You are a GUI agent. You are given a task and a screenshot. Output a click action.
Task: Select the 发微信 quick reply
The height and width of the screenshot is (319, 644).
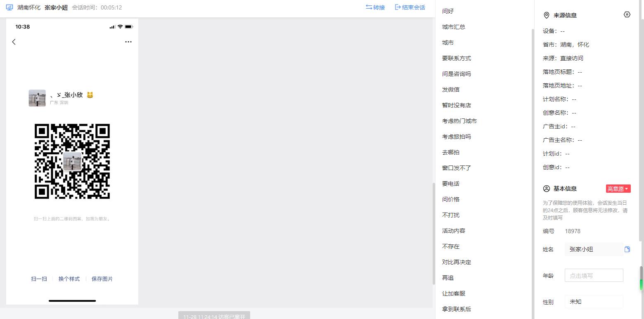pos(451,90)
